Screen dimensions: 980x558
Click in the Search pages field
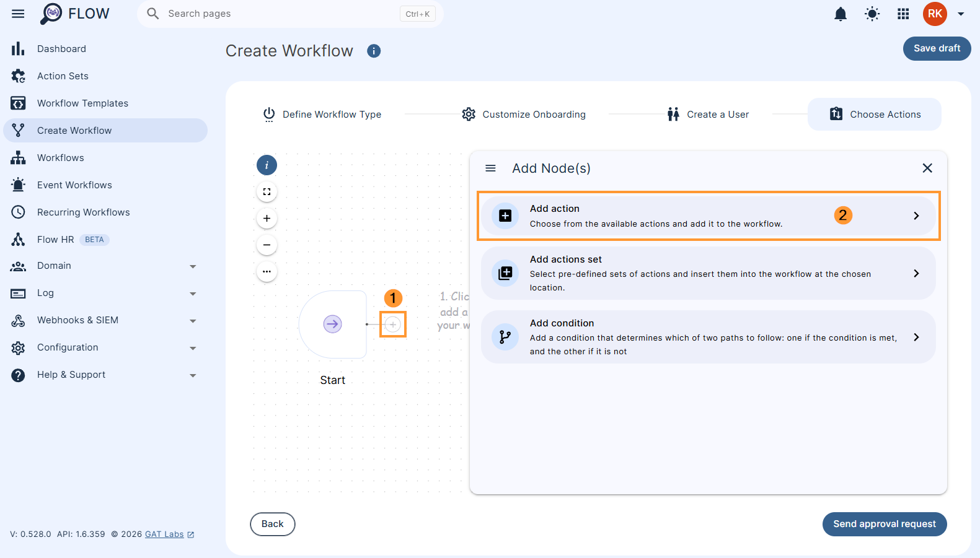(x=290, y=14)
